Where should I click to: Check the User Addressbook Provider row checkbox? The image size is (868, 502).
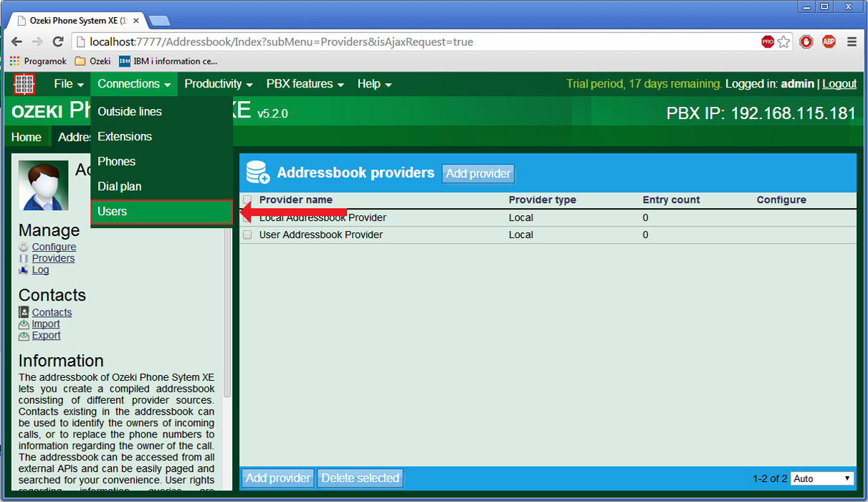[247, 235]
